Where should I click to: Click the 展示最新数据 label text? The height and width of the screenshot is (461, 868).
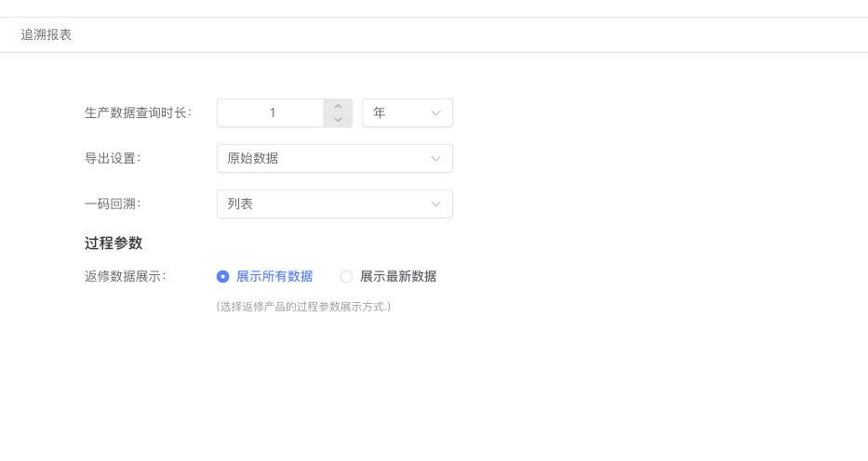tap(397, 276)
